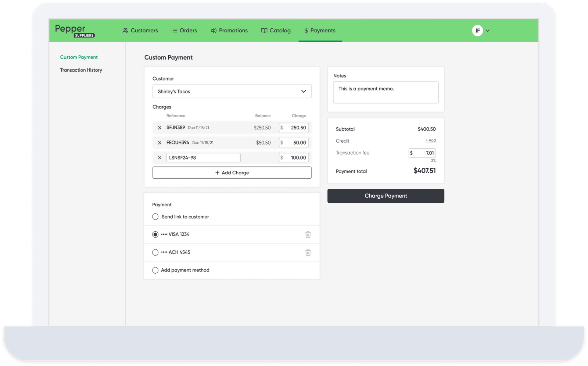Click the LSNSF24-98 reference input field

point(203,157)
